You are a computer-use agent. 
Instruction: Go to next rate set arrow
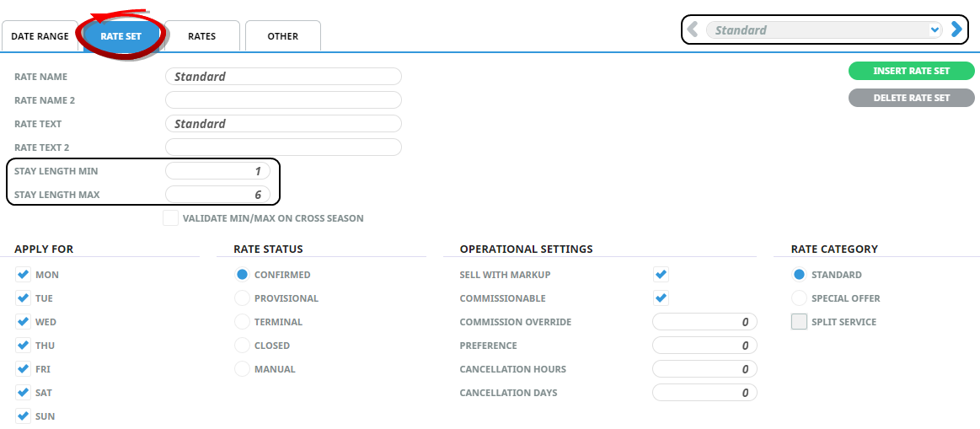[x=956, y=30]
